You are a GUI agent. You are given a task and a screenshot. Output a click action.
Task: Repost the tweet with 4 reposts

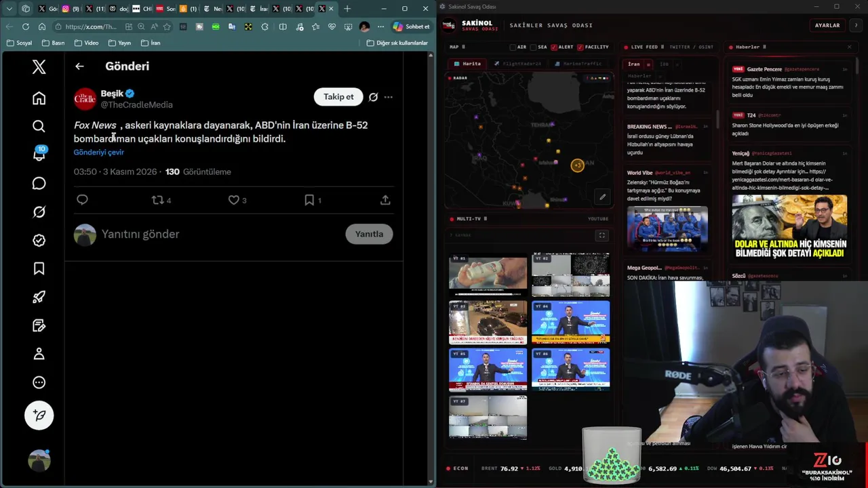pos(161,200)
